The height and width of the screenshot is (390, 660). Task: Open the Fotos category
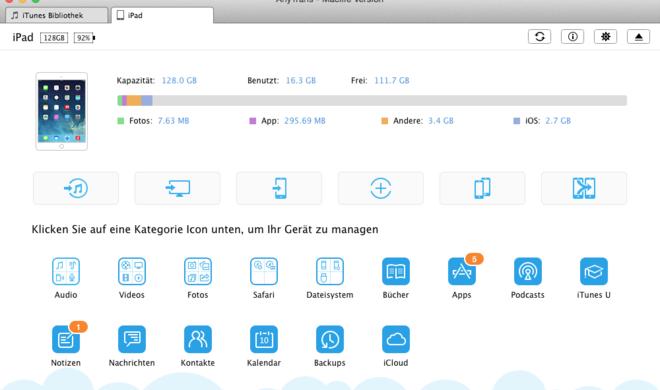click(198, 271)
